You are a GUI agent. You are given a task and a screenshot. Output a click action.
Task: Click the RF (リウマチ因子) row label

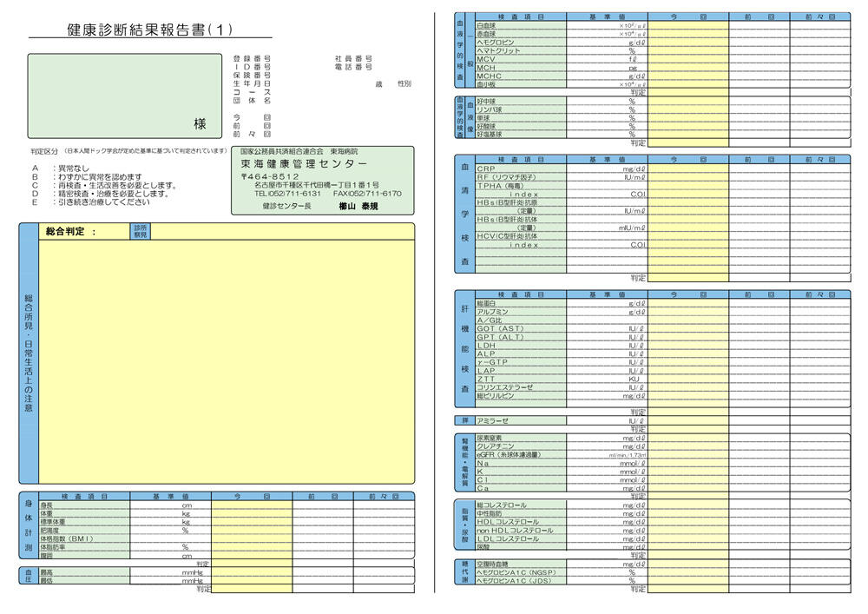(506, 177)
